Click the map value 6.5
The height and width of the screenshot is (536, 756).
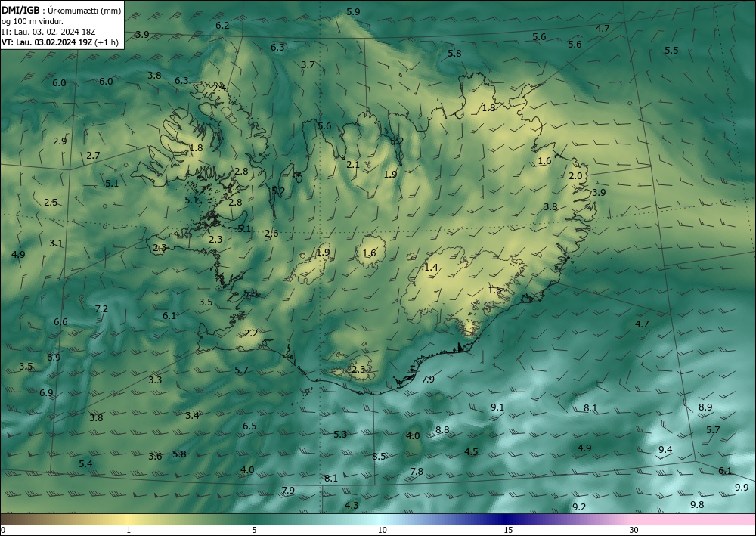tap(249, 426)
